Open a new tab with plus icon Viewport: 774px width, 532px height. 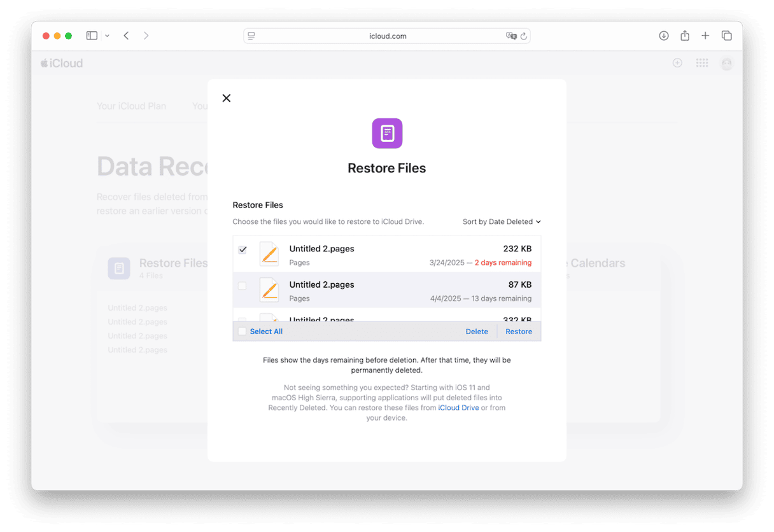705,36
